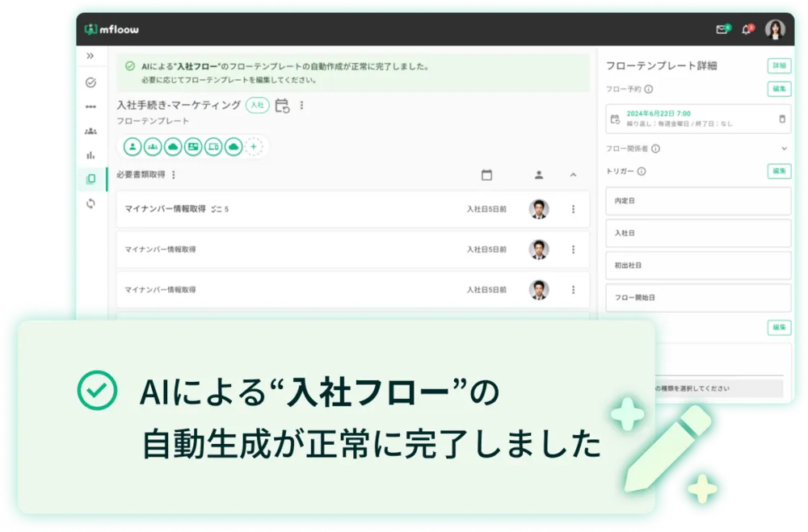The image size is (808, 532).
Task: Click the mfloow logo
Action: pyautogui.click(x=112, y=29)
